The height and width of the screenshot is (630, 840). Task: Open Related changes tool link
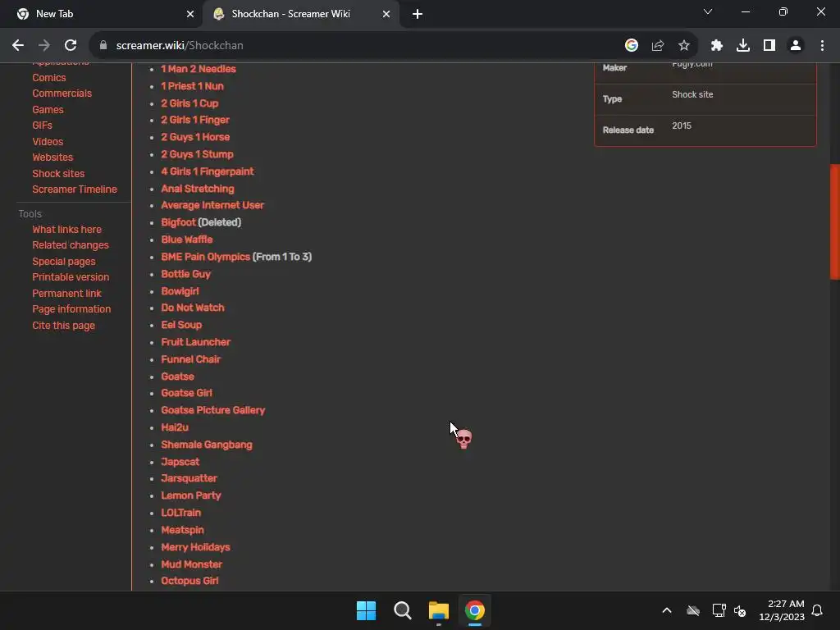coord(71,244)
